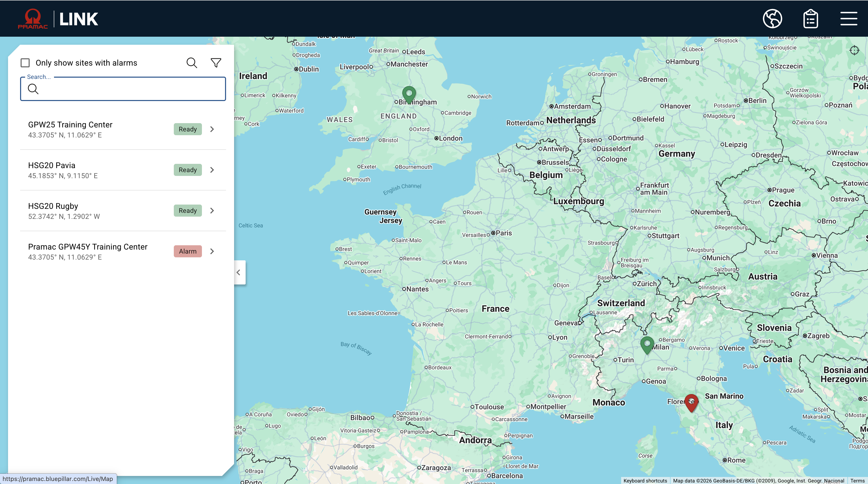
Task: Open the filter funnel icon
Action: 216,63
